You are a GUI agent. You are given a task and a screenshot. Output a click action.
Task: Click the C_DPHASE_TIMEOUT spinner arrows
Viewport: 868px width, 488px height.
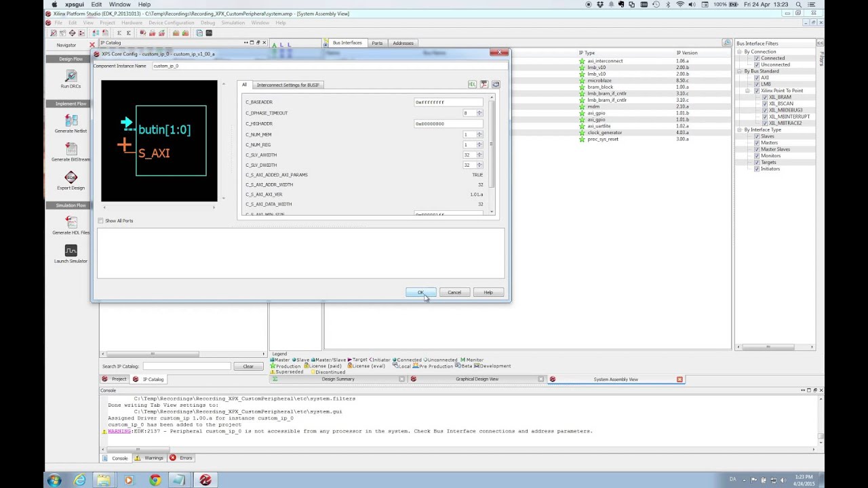coord(479,113)
